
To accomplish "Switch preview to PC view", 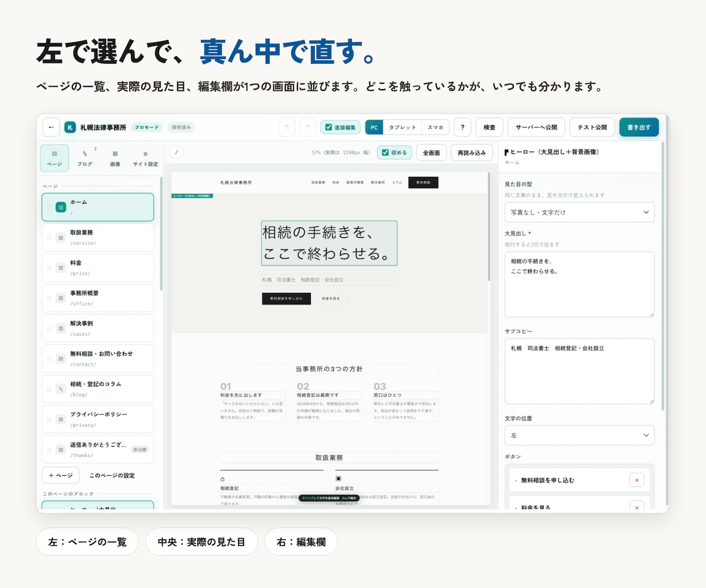I will tap(374, 127).
